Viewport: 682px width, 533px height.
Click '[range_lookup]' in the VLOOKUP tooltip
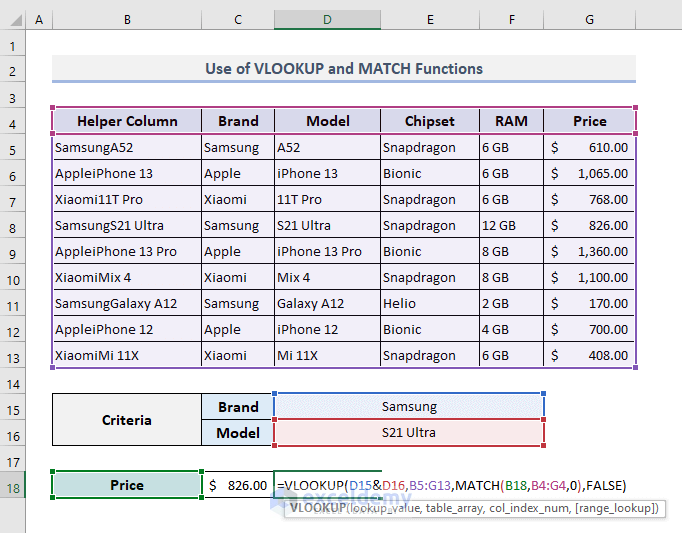616,508
